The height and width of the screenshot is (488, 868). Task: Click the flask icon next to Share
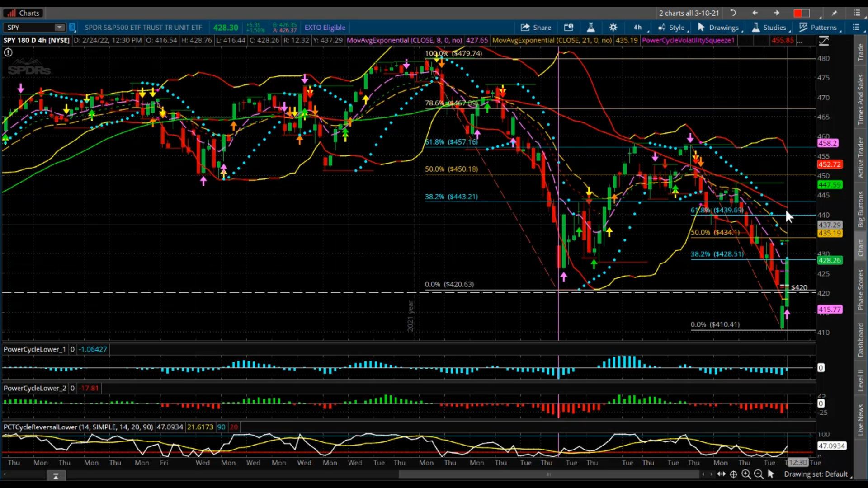[x=590, y=28]
